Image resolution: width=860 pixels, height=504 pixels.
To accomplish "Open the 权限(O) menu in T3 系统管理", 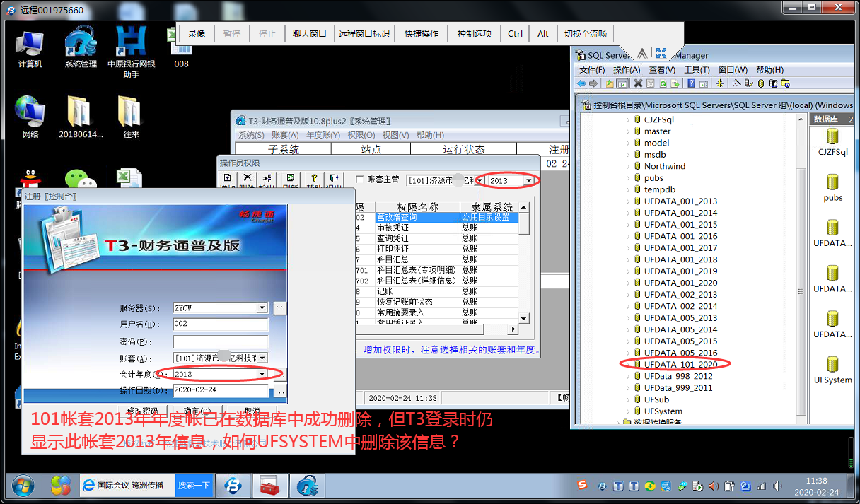I will click(x=361, y=135).
